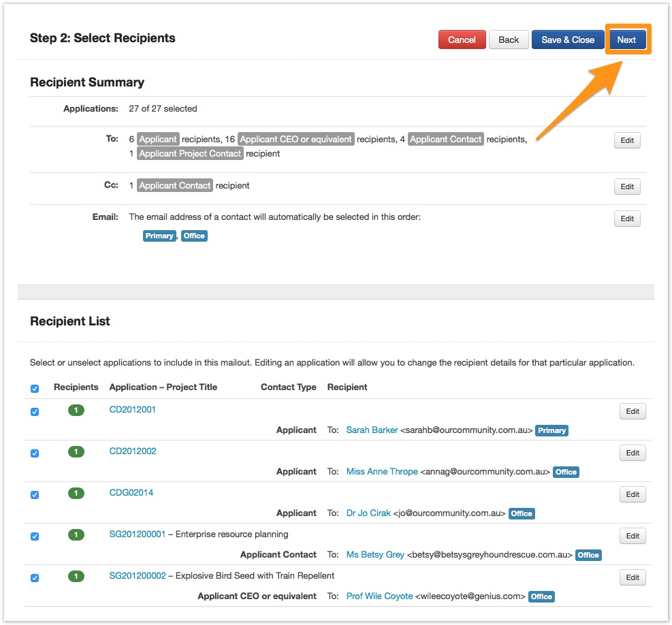672x625 pixels.
Task: Open the SG201200001 application link
Action: click(x=138, y=534)
